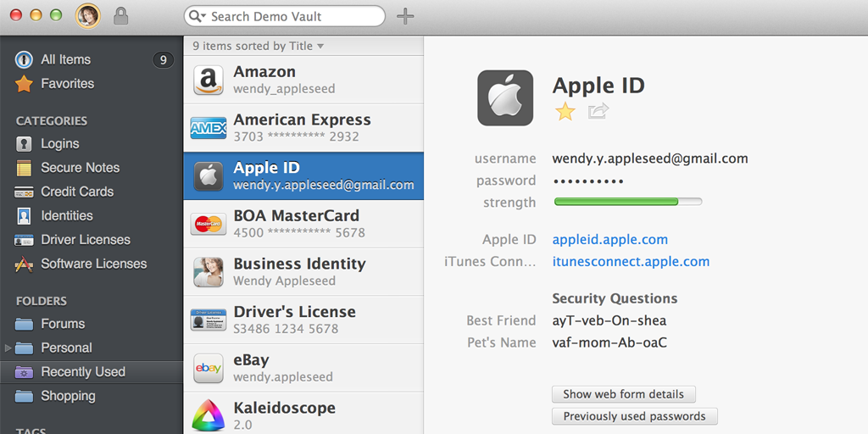Image resolution: width=868 pixels, height=434 pixels.
Task: Click the search magnifier icon
Action: coord(194,17)
